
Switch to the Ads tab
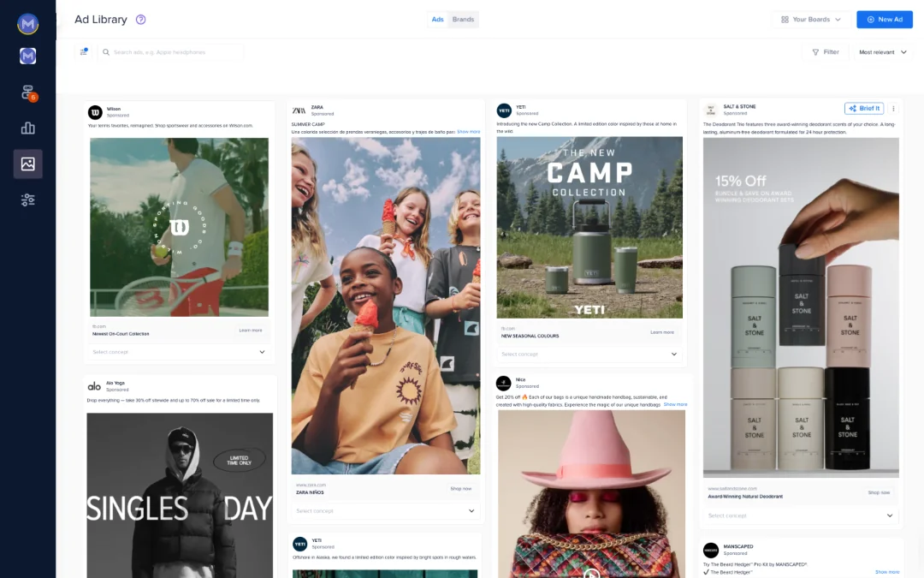437,20
